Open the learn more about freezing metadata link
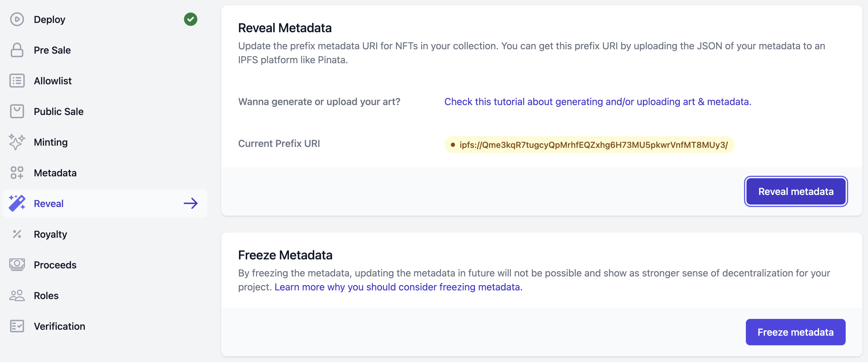 click(398, 287)
